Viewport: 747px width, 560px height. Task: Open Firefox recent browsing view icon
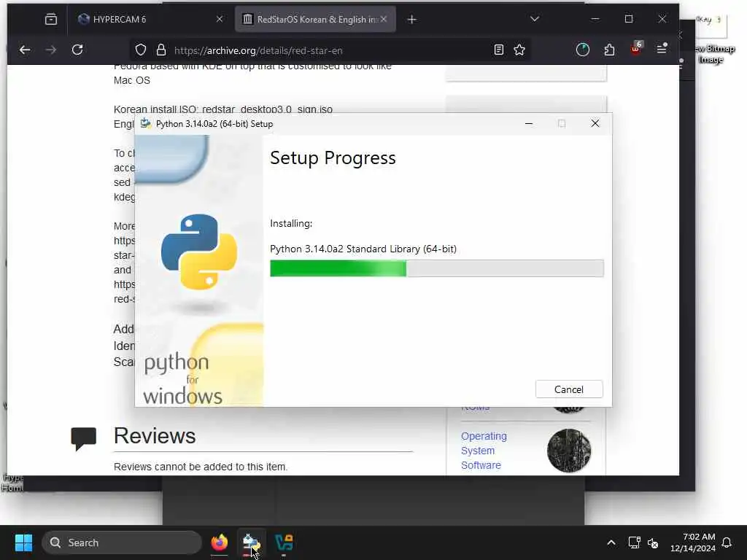tap(51, 19)
